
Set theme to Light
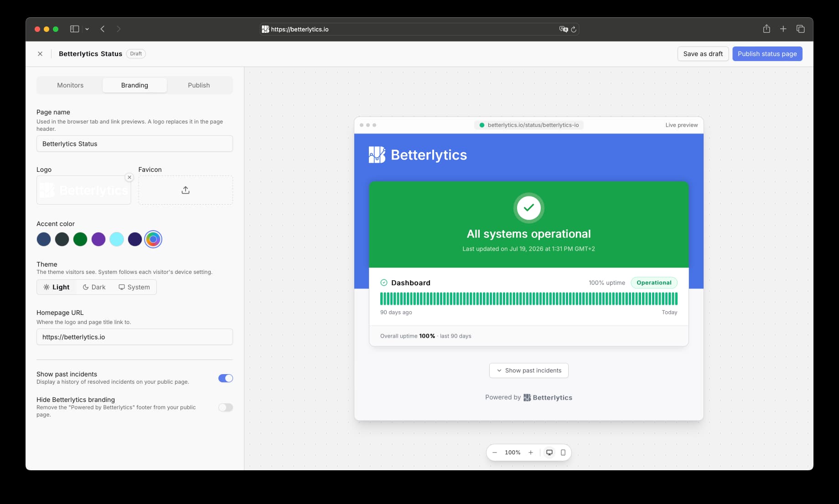(x=57, y=287)
